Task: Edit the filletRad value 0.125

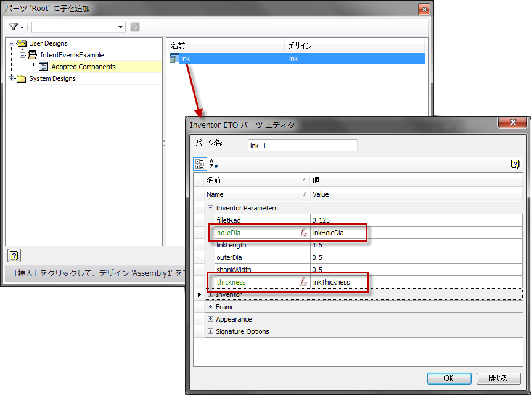Action: (x=416, y=220)
